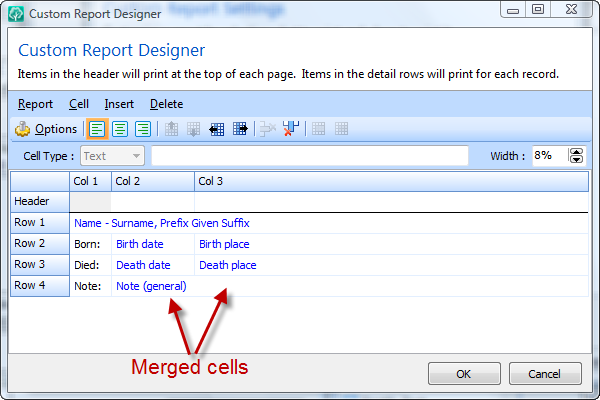Select the align center icon
This screenshot has height=400, width=600.
coord(120,129)
